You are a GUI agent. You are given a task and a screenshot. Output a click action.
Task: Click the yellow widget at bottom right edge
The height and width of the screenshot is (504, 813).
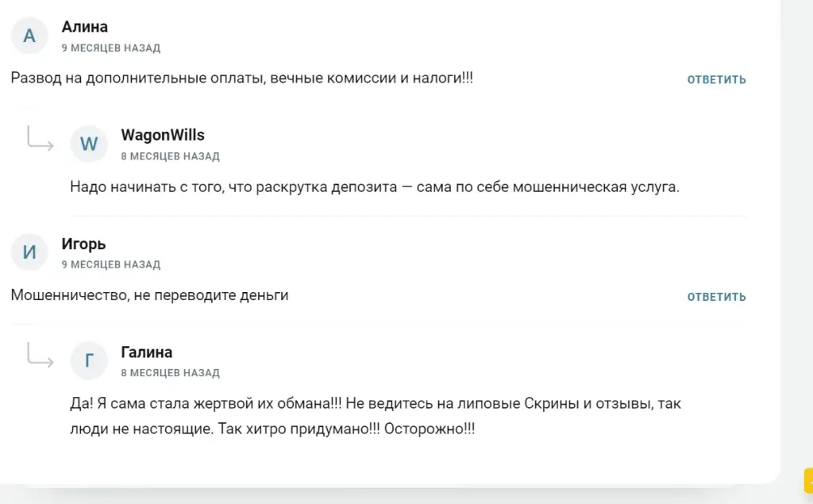click(808, 480)
